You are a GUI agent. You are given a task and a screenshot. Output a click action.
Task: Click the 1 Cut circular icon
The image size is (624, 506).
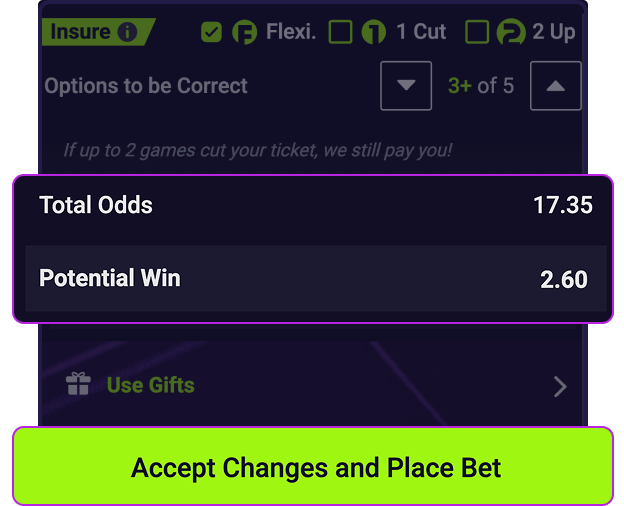pyautogui.click(x=373, y=33)
